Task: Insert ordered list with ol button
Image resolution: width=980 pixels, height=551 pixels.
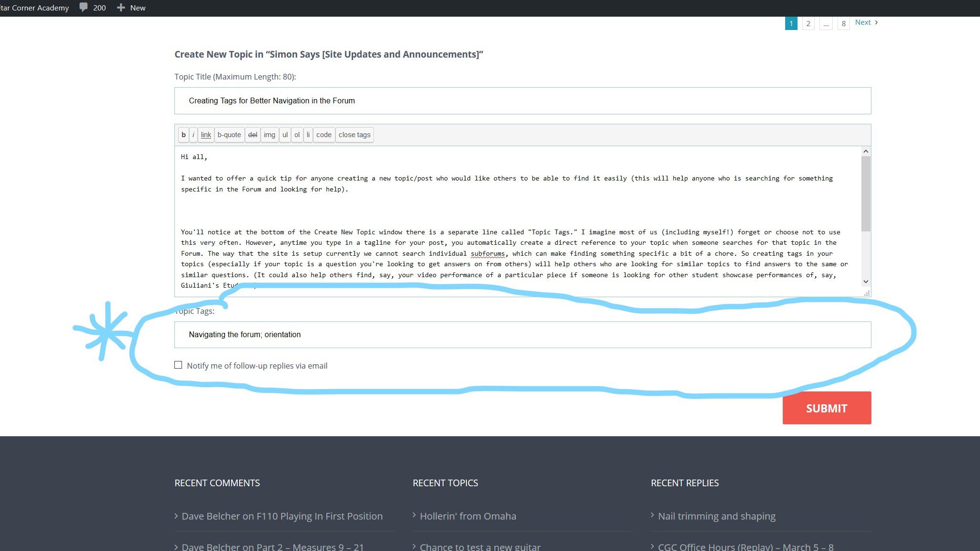Action: tap(297, 135)
